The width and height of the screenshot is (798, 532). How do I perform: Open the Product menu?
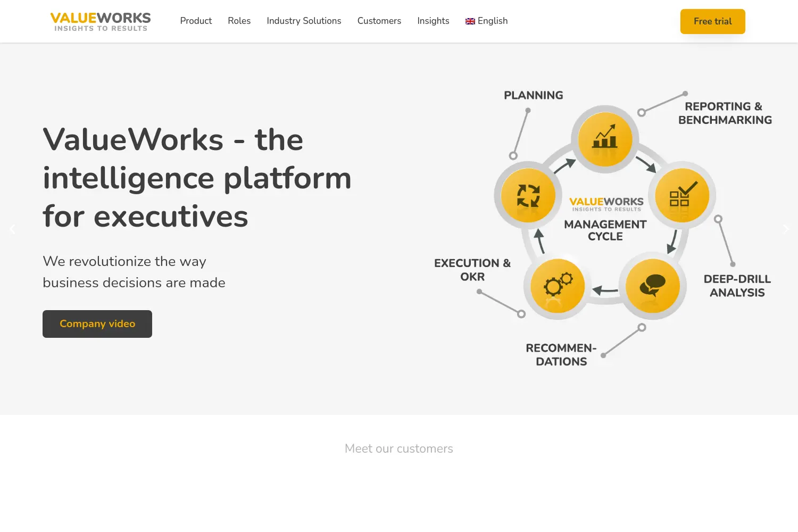pos(196,21)
